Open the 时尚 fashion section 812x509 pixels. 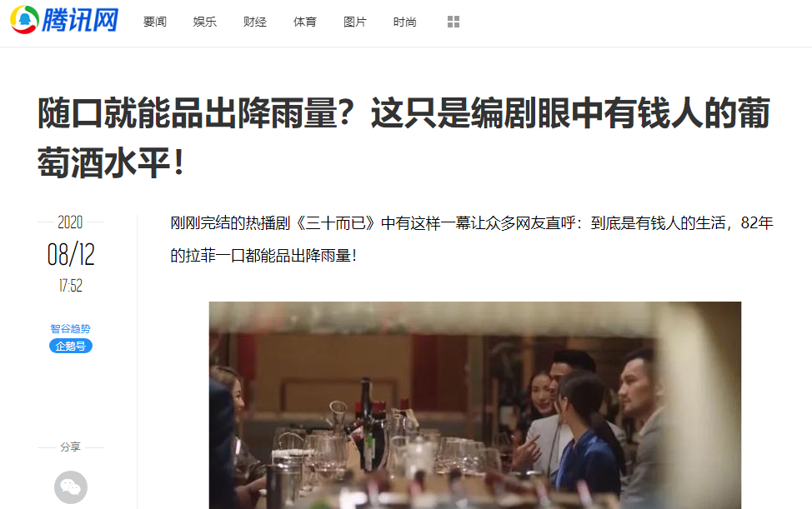[x=404, y=22]
